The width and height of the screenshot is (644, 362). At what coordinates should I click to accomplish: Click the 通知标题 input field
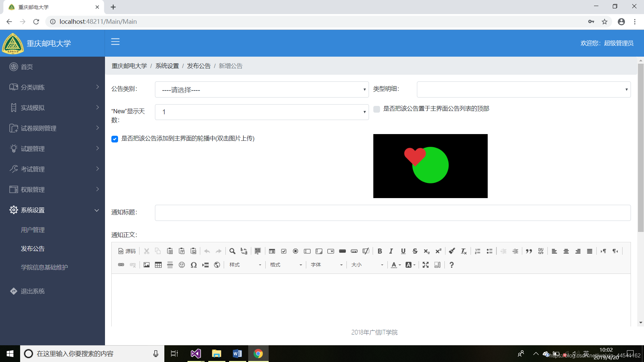(x=392, y=213)
